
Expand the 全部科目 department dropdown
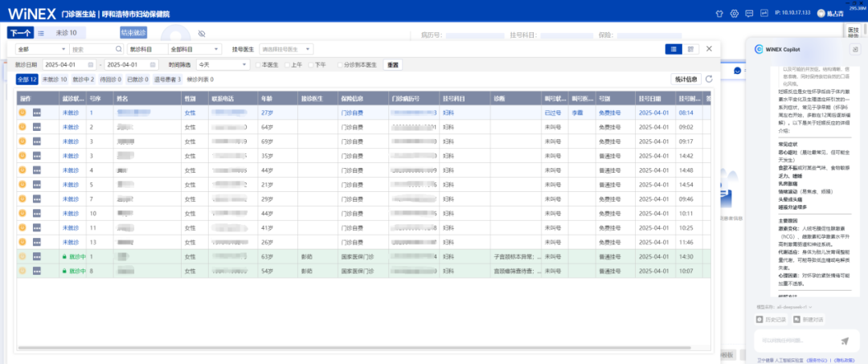(x=194, y=49)
